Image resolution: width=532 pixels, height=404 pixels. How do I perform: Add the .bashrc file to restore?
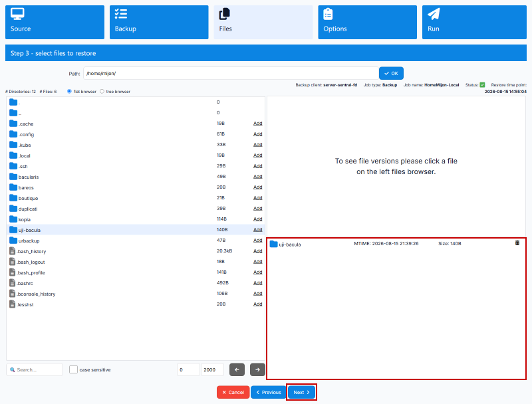[258, 282]
